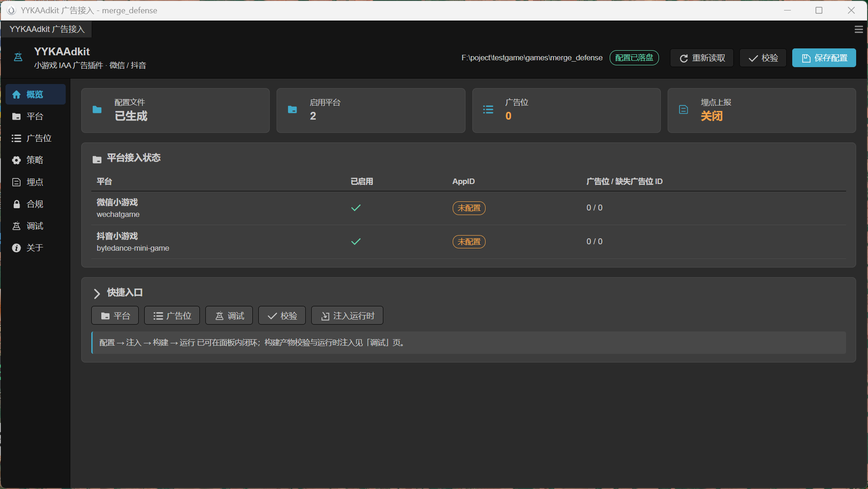Click the 平台 shortcut button
The image size is (868, 489).
tap(116, 315)
